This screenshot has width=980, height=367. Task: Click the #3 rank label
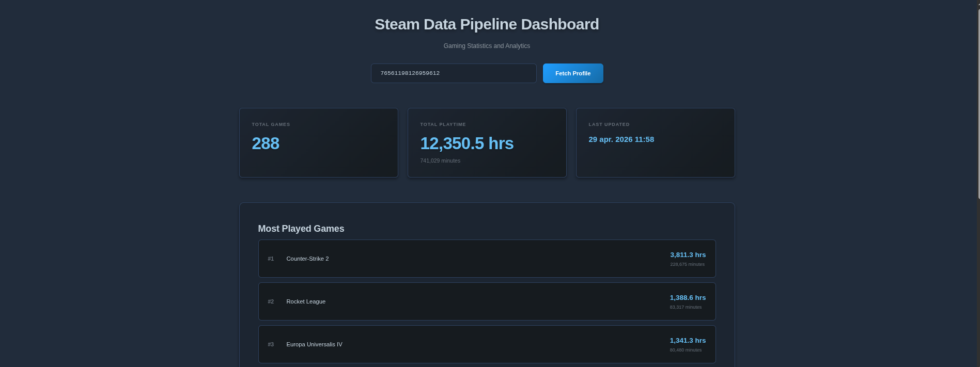(x=271, y=344)
